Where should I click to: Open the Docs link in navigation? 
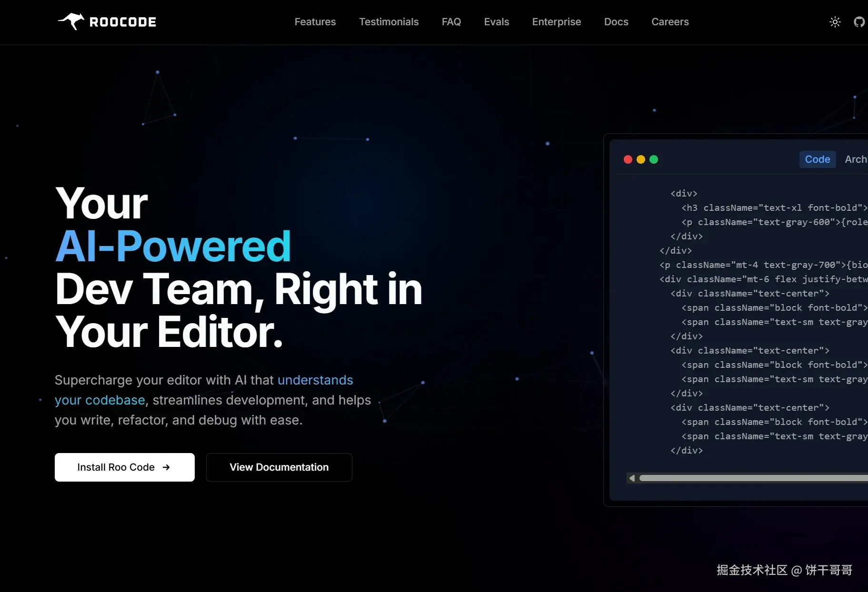[616, 22]
